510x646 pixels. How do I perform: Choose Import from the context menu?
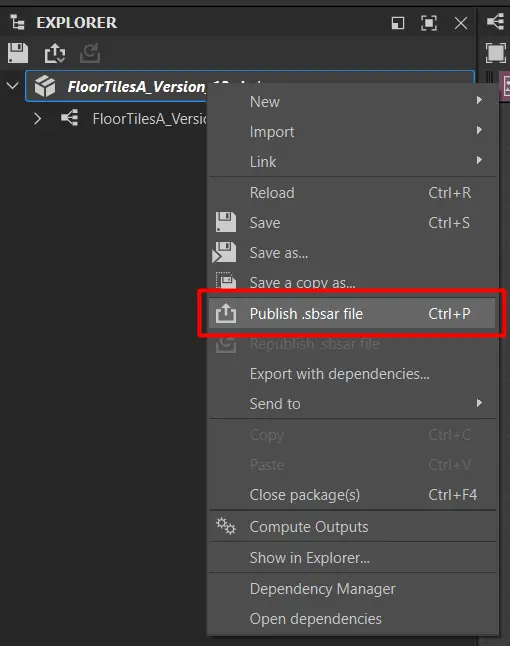[352, 131]
